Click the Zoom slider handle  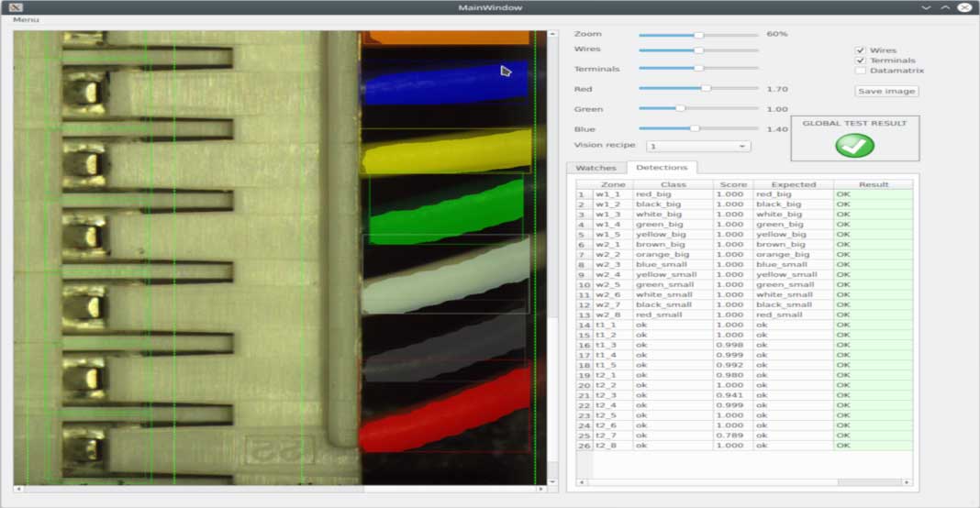[x=698, y=35]
